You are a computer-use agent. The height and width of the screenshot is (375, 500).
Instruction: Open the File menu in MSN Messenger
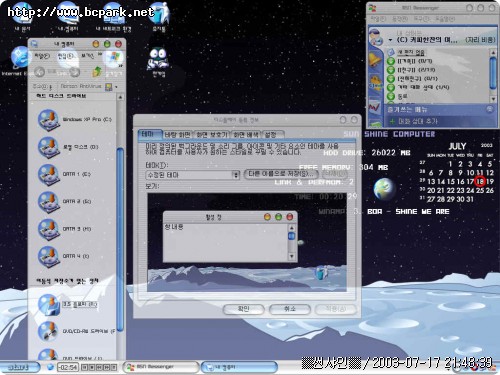[378, 19]
